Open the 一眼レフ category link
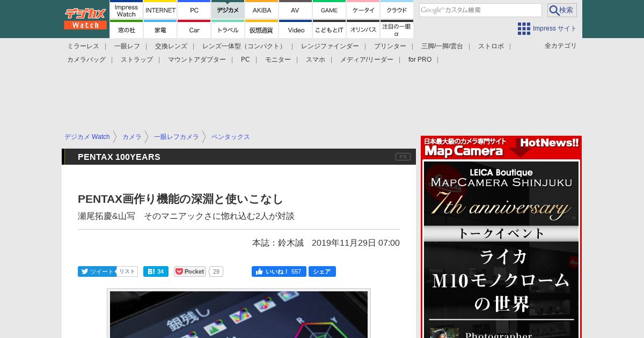 127,46
